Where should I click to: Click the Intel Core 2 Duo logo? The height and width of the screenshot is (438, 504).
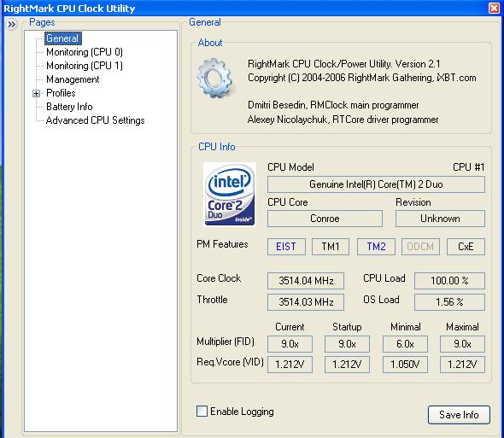pyautogui.click(x=230, y=195)
